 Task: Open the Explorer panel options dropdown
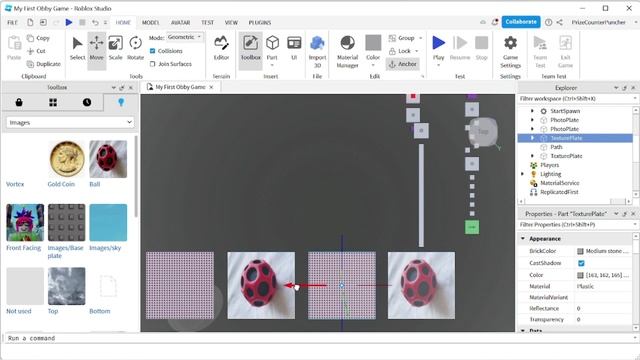pyautogui.click(x=616, y=88)
